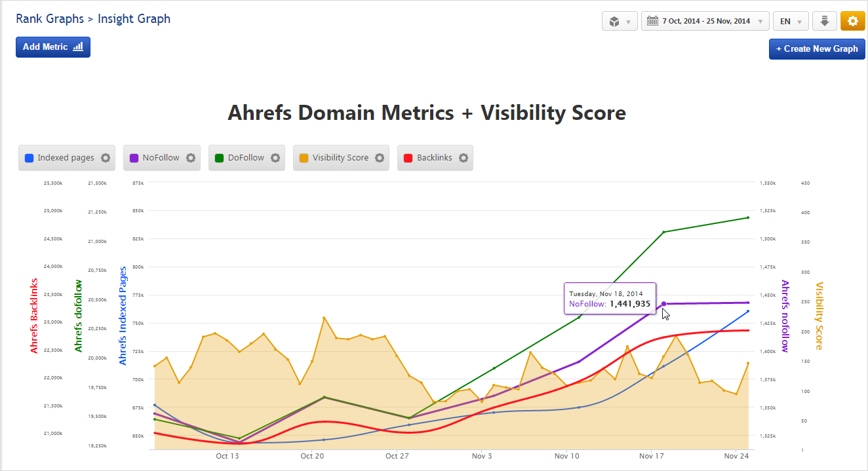Viewport: 868px width, 471px height.
Task: Click the blue Indexed pages color swatch
Action: [29, 158]
